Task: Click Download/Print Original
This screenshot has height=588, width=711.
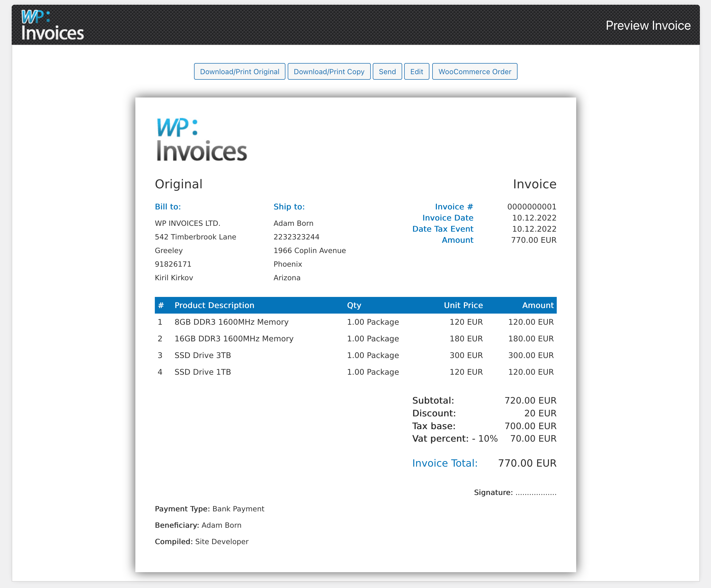Action: coord(239,71)
